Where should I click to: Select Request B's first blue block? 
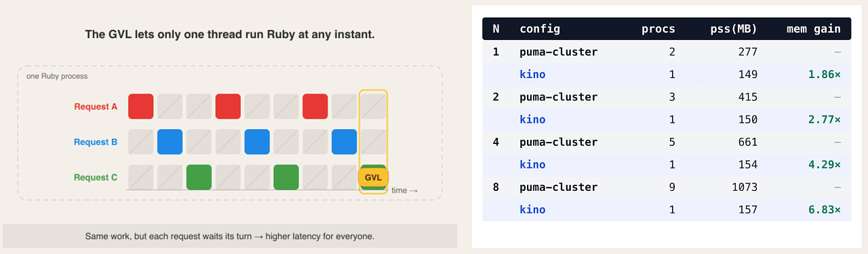click(170, 142)
